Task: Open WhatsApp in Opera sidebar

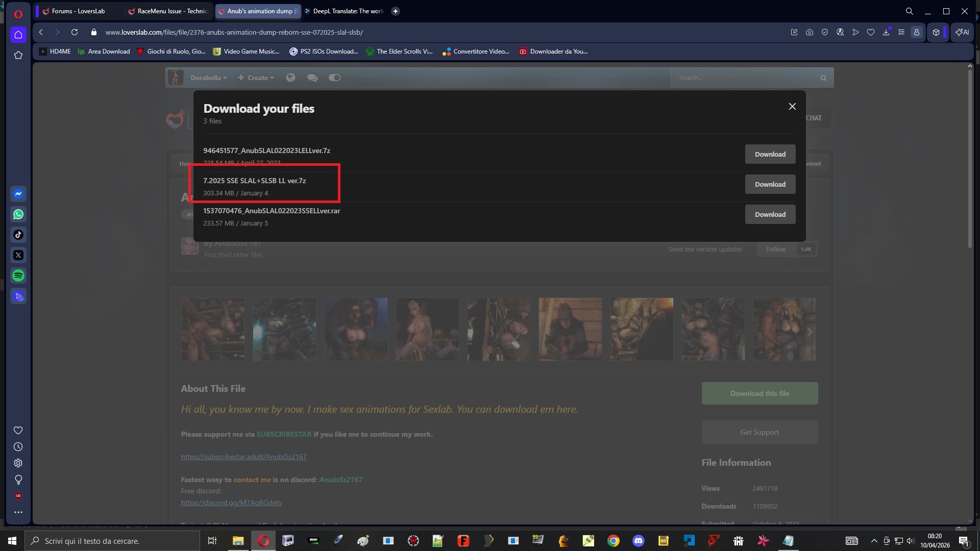Action: (18, 214)
